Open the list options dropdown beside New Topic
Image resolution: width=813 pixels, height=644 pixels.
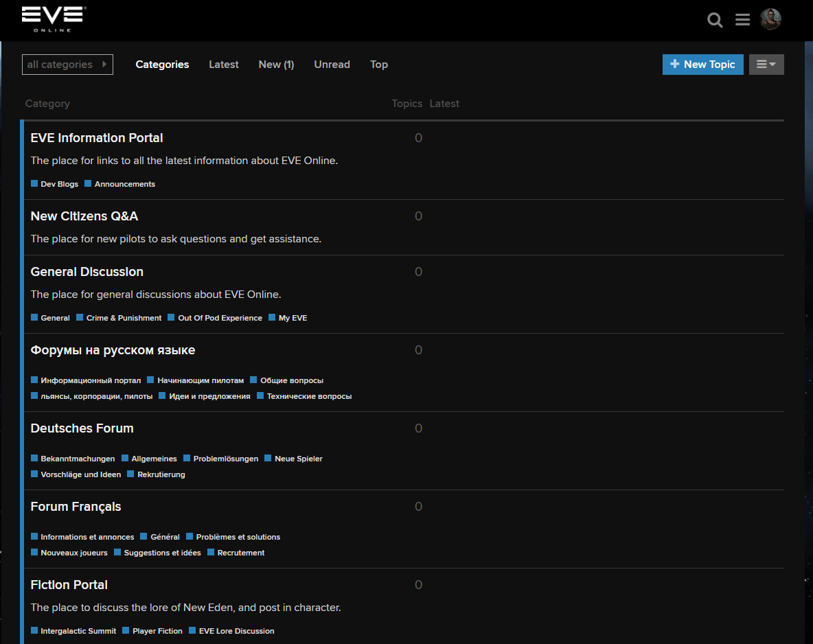point(766,65)
